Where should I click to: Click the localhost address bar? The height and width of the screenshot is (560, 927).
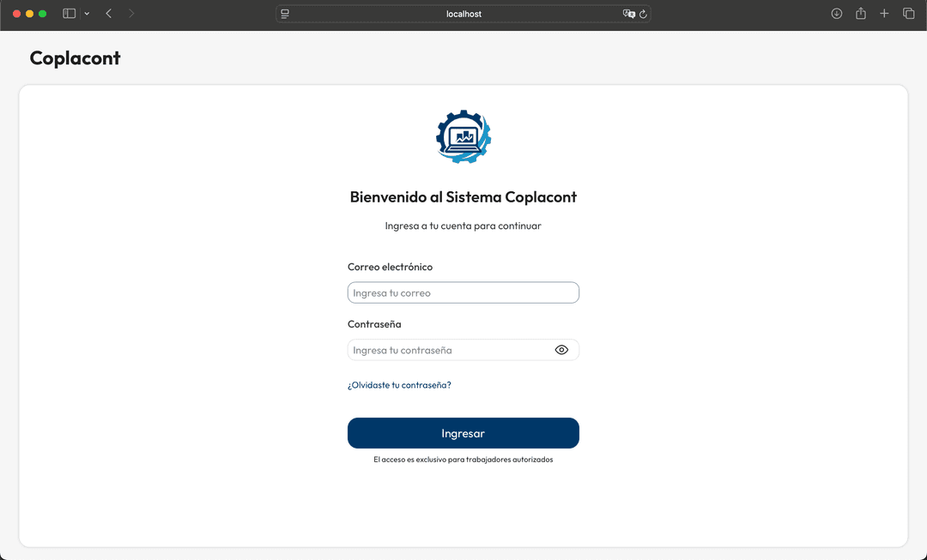tap(463, 14)
